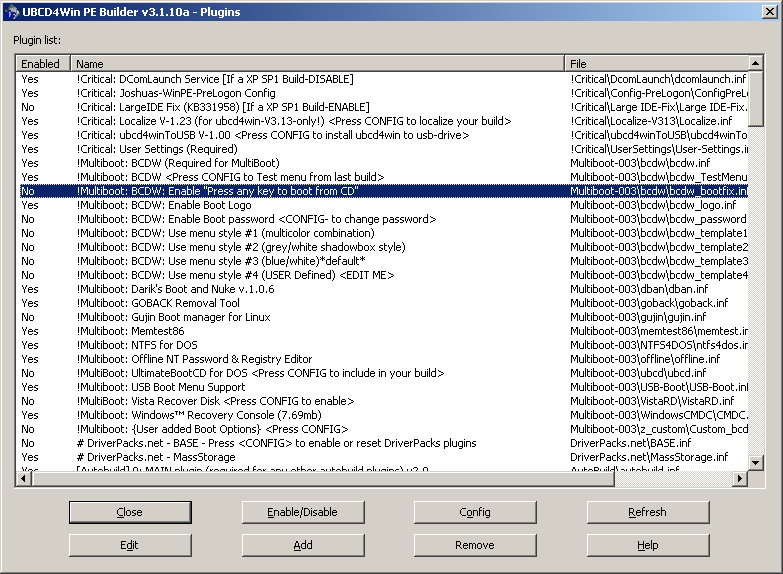
Task: Click file path Multiboot-003\dban\dban.inf
Action: pos(639,289)
